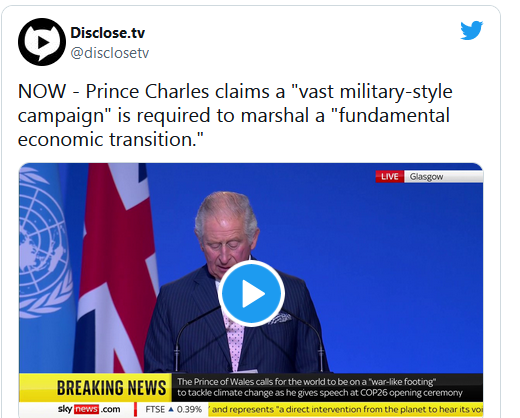
Task: Play the embedded video
Action: click(x=251, y=293)
